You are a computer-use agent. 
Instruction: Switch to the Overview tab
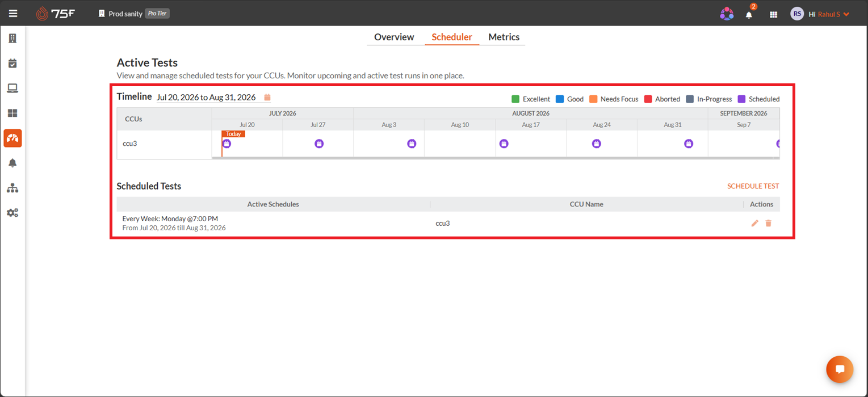(x=394, y=37)
